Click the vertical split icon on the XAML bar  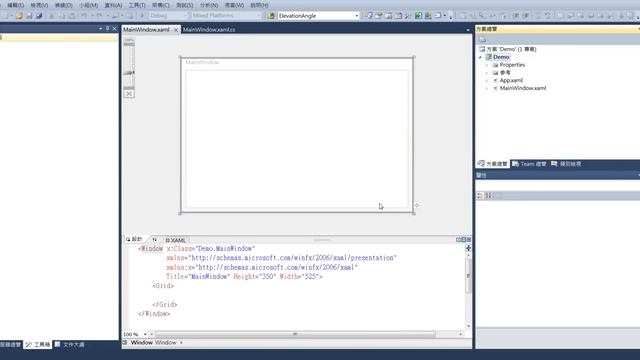click(x=458, y=240)
